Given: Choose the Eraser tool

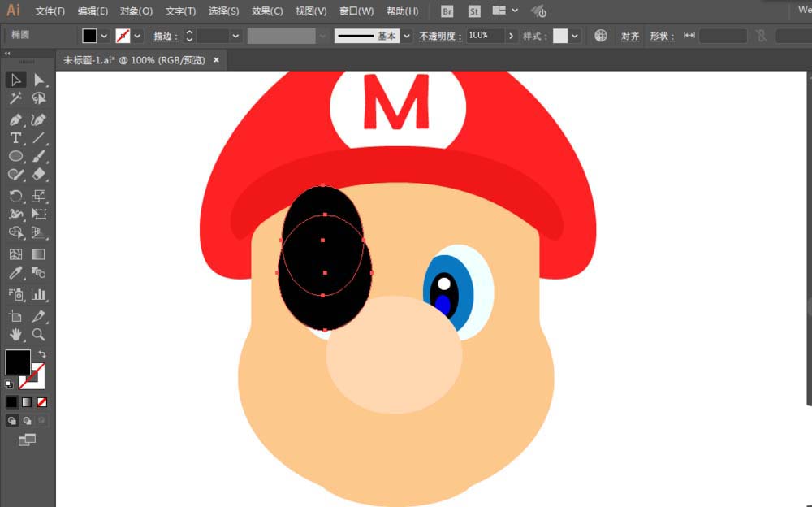Looking at the screenshot, I should tap(39, 174).
